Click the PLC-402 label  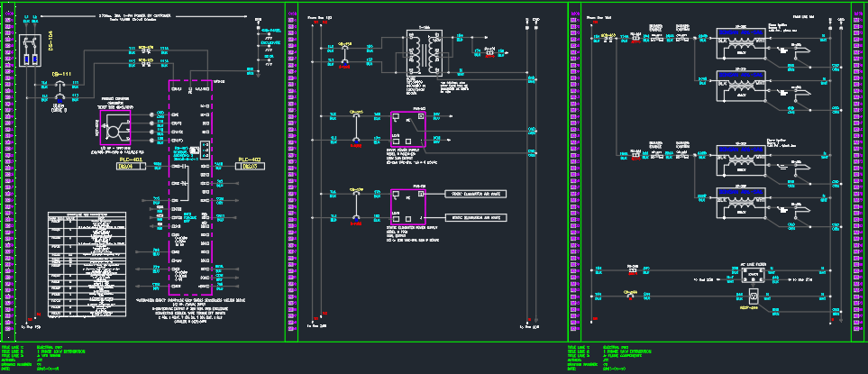pos(251,160)
